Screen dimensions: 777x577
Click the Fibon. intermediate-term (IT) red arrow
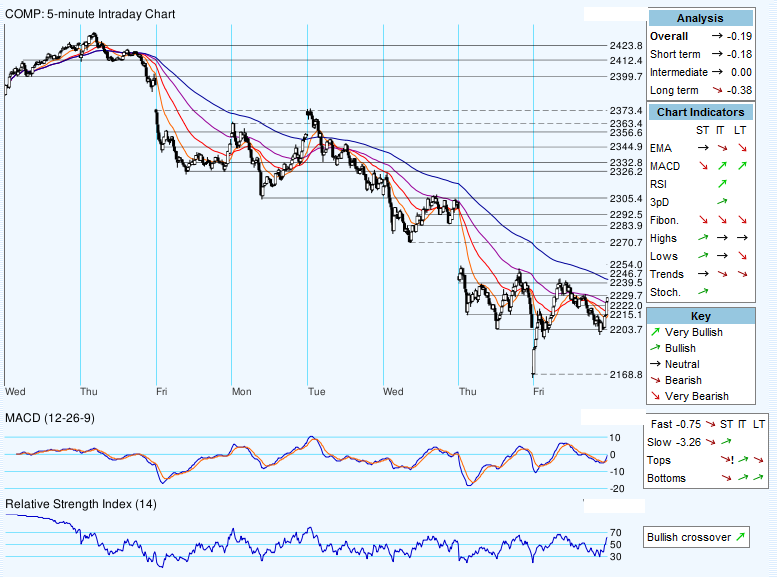722,220
